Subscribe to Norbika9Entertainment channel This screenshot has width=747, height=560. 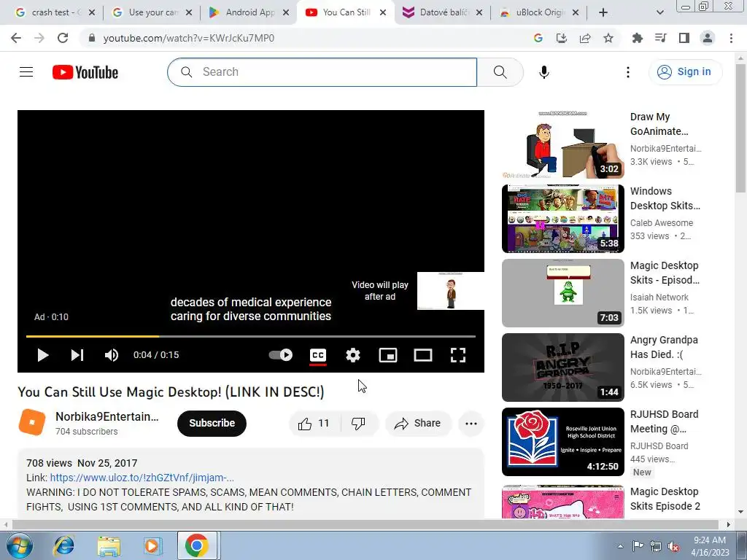(212, 424)
